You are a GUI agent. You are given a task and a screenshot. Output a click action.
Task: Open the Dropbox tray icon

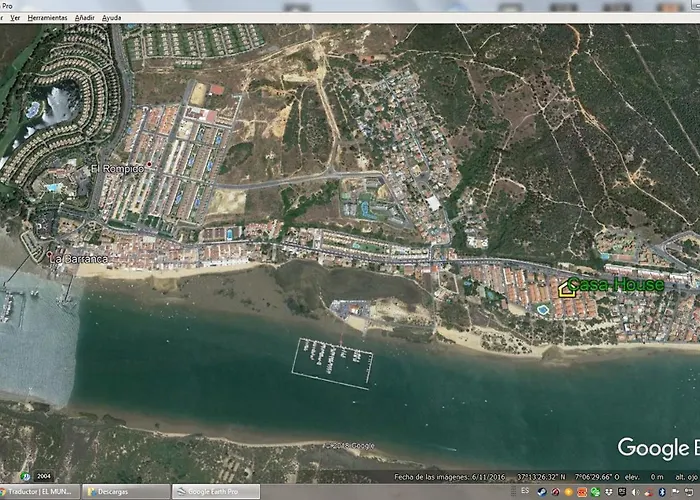click(608, 492)
